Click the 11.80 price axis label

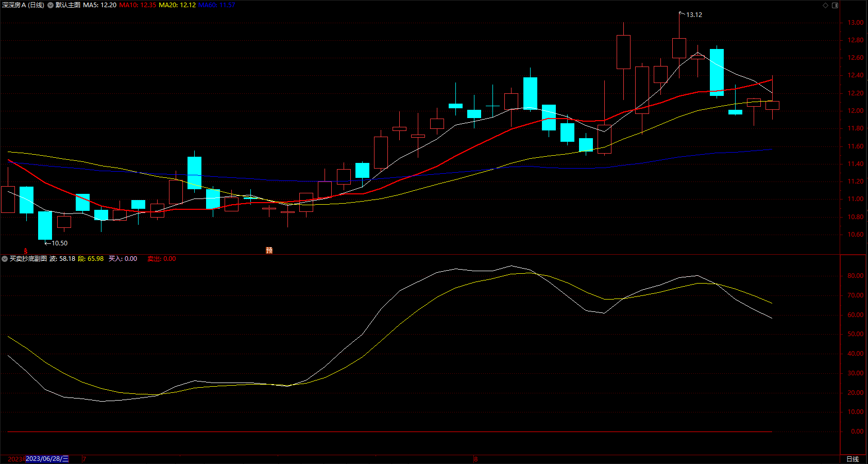pyautogui.click(x=856, y=128)
